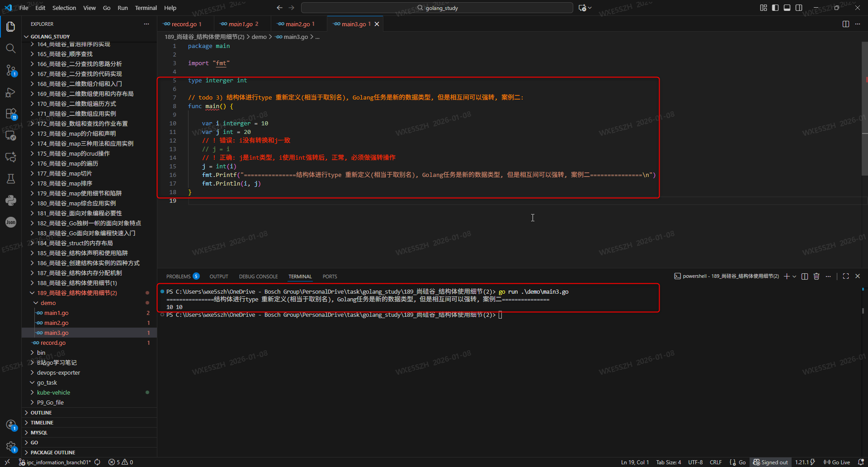Open the Run and Debug view
Screen dimensions: 868x467
pyautogui.click(x=11, y=92)
